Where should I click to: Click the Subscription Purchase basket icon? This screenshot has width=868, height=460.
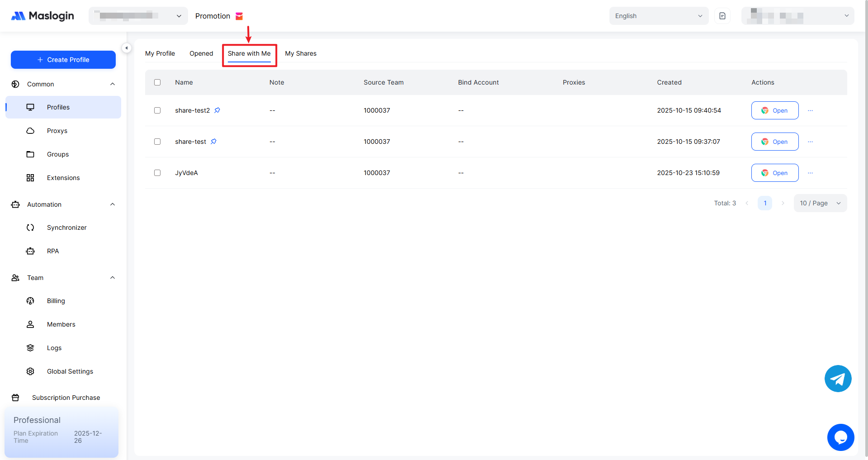[15, 398]
